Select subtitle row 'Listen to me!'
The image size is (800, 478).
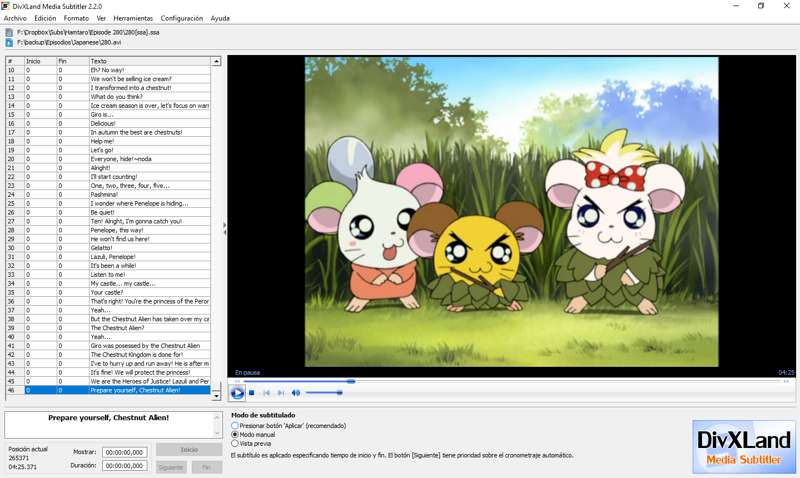point(108,274)
